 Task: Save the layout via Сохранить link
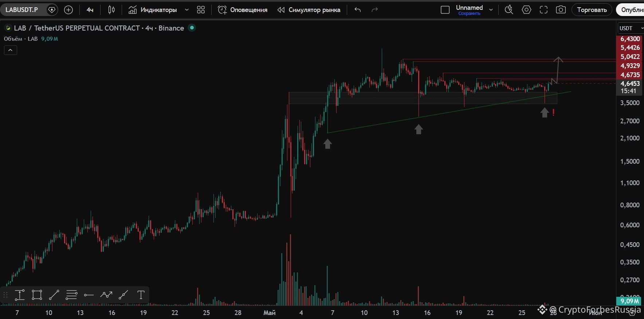click(469, 14)
